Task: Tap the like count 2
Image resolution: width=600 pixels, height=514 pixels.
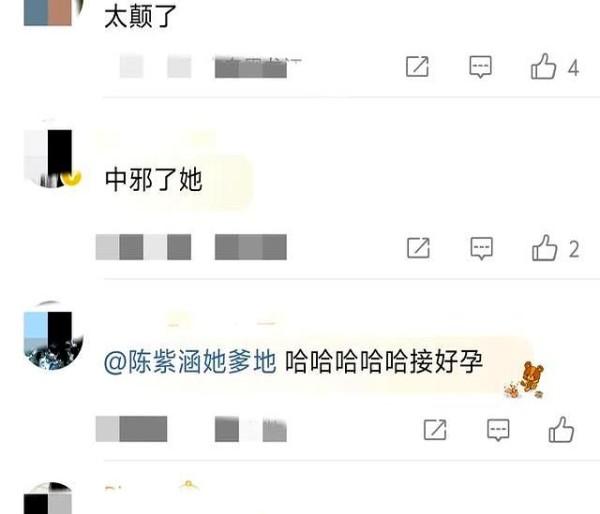Action: 574,250
